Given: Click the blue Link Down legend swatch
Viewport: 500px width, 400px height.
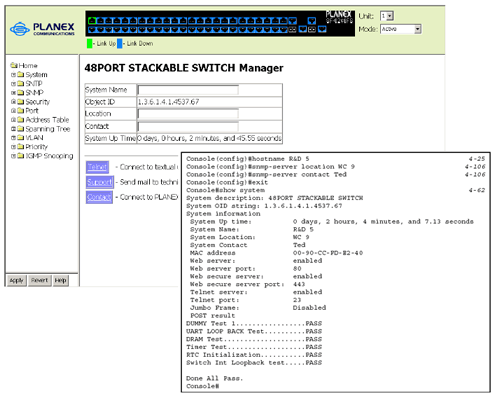Looking at the screenshot, I should tap(120, 43).
